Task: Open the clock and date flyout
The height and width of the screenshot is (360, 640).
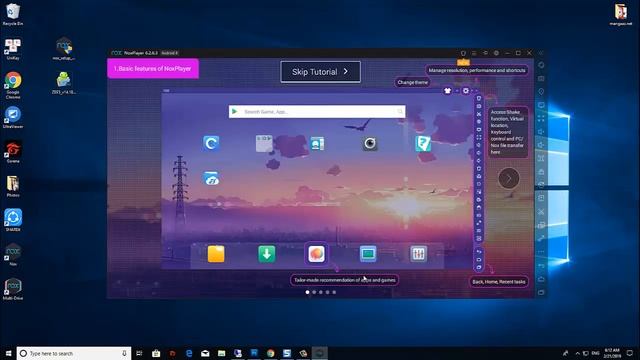Action: click(612, 353)
